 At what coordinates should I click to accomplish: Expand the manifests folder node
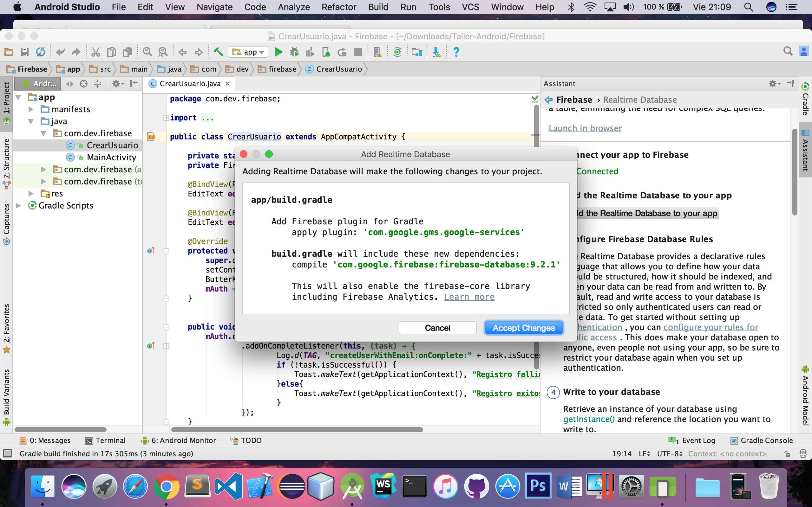coord(31,109)
